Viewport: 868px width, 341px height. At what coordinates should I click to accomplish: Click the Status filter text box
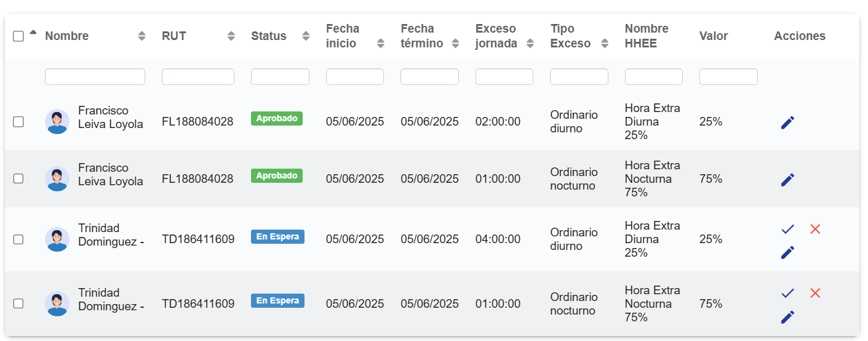(x=280, y=77)
